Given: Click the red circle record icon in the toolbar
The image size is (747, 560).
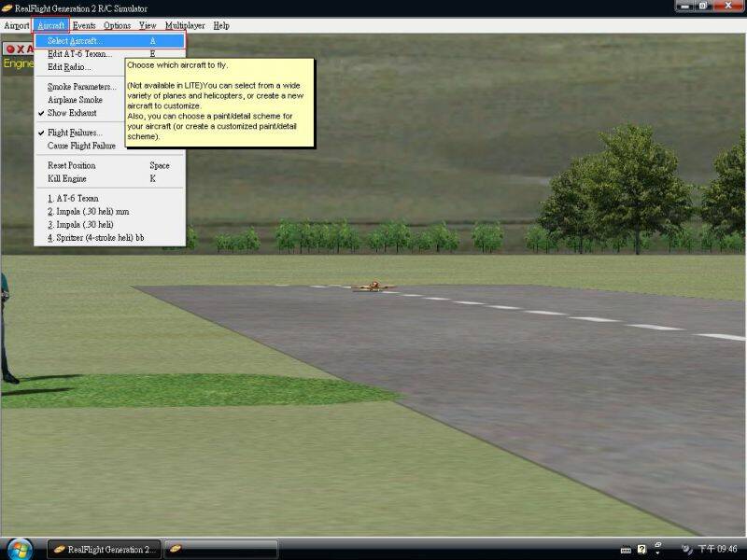Looking at the screenshot, I should [10, 49].
